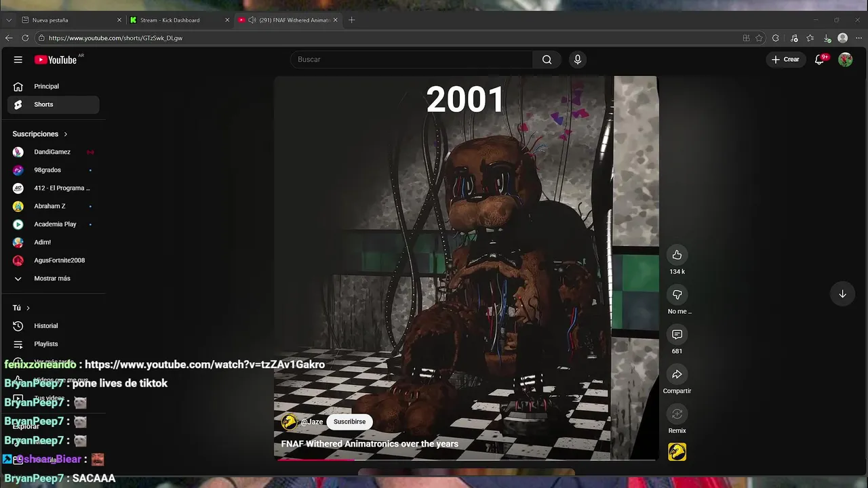
Task: Open the Abraham Z channel
Action: pos(53,206)
